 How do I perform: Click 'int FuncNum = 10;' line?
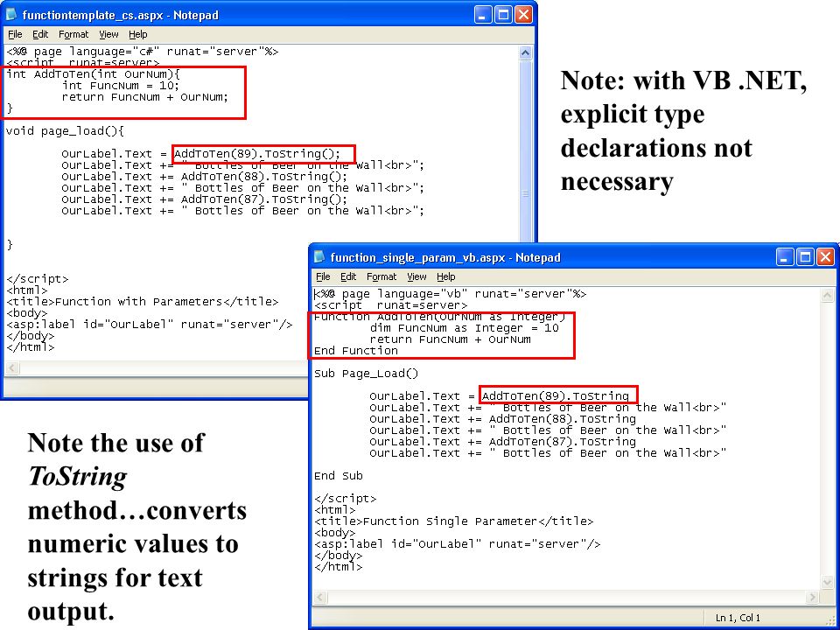pos(121,85)
